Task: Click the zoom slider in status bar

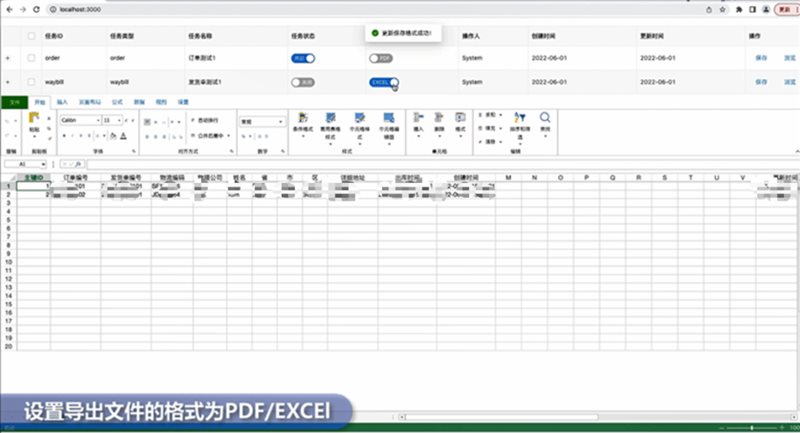Action: click(x=752, y=427)
